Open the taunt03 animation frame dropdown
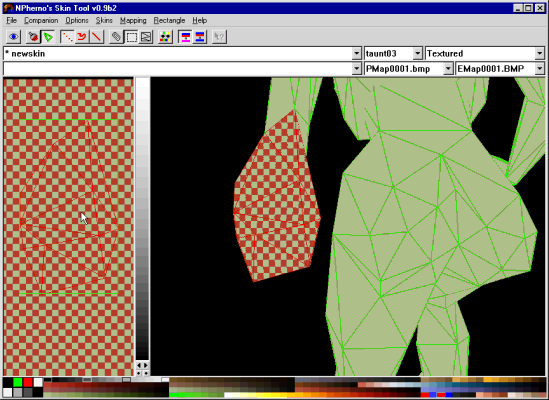This screenshot has height=400, width=549. 417,54
